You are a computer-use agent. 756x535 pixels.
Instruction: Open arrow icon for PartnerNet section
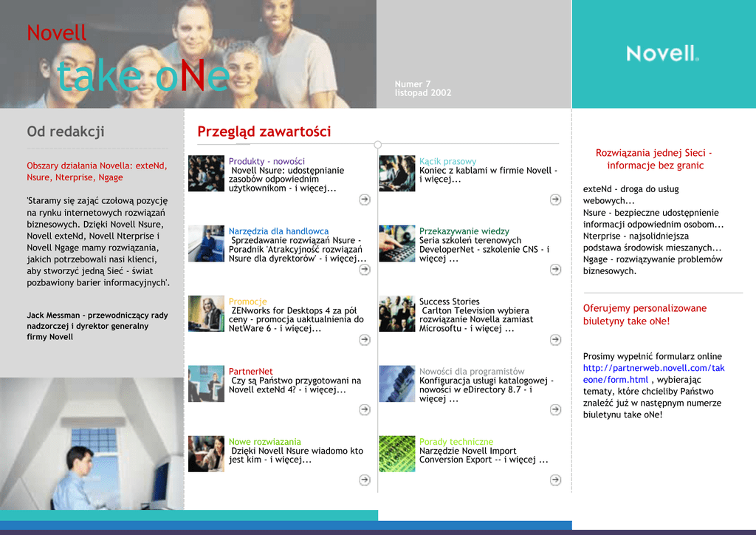point(365,410)
